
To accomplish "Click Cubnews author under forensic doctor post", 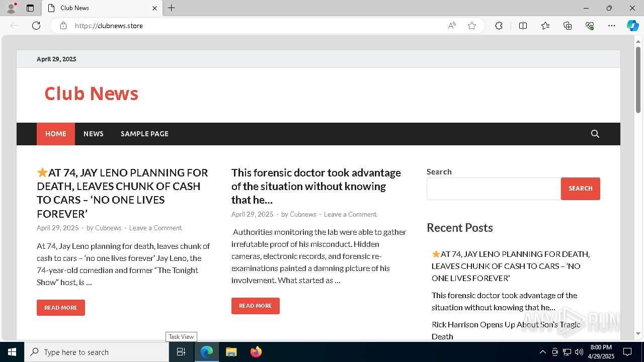I will click(x=303, y=214).
